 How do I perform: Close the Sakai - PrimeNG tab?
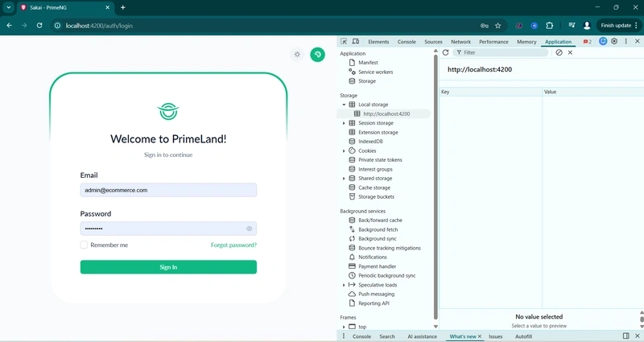[x=108, y=7]
